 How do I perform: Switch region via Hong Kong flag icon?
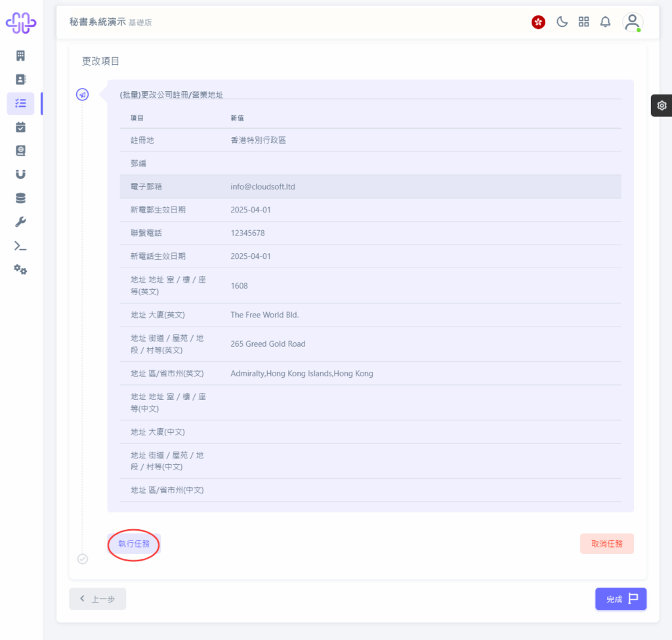click(538, 22)
